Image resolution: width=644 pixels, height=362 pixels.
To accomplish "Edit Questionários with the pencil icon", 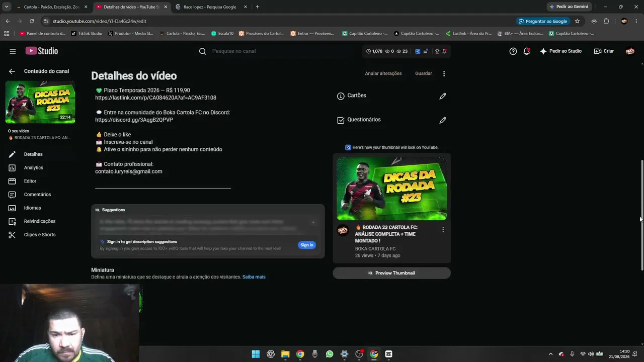I will [443, 120].
